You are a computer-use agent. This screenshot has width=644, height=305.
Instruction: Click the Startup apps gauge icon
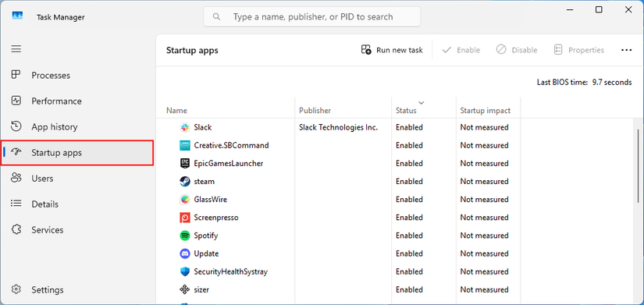tap(16, 153)
